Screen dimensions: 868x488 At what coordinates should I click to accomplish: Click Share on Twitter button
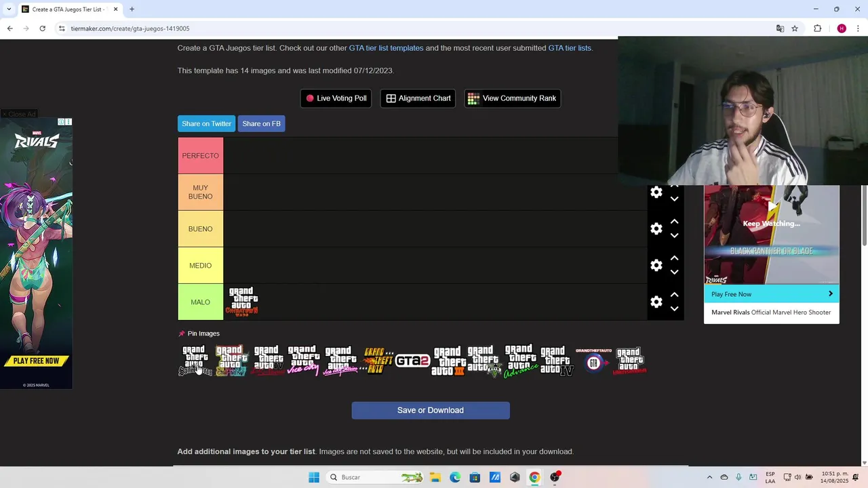click(206, 123)
